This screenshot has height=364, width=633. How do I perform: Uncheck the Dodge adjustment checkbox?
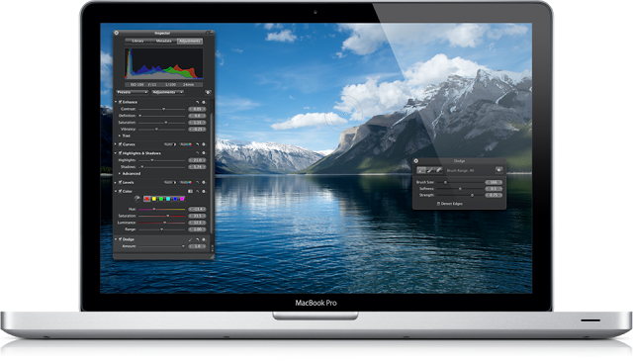121,239
